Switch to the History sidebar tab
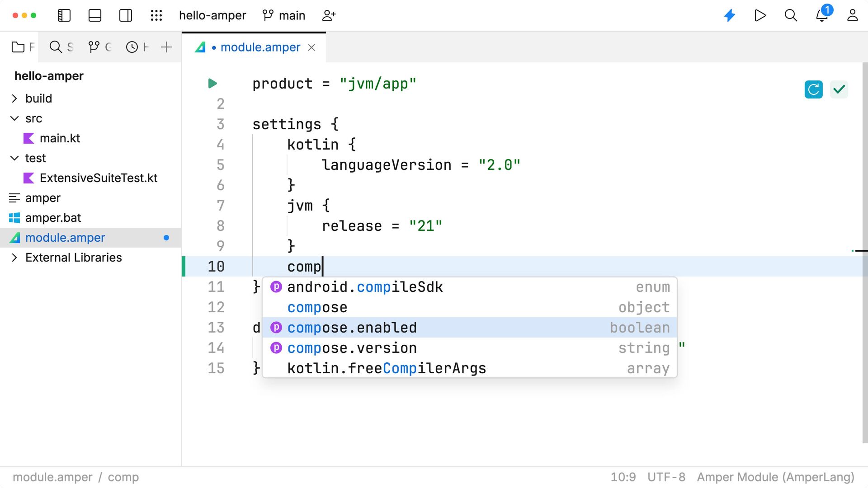The width and height of the screenshot is (868, 488). click(137, 47)
